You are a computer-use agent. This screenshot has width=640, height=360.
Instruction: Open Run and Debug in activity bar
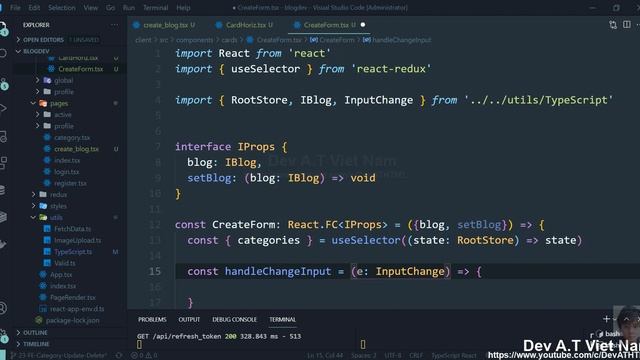pos(3,109)
